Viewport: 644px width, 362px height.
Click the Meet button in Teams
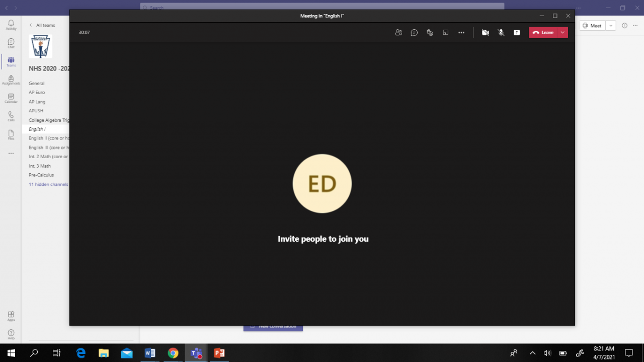[x=592, y=26]
